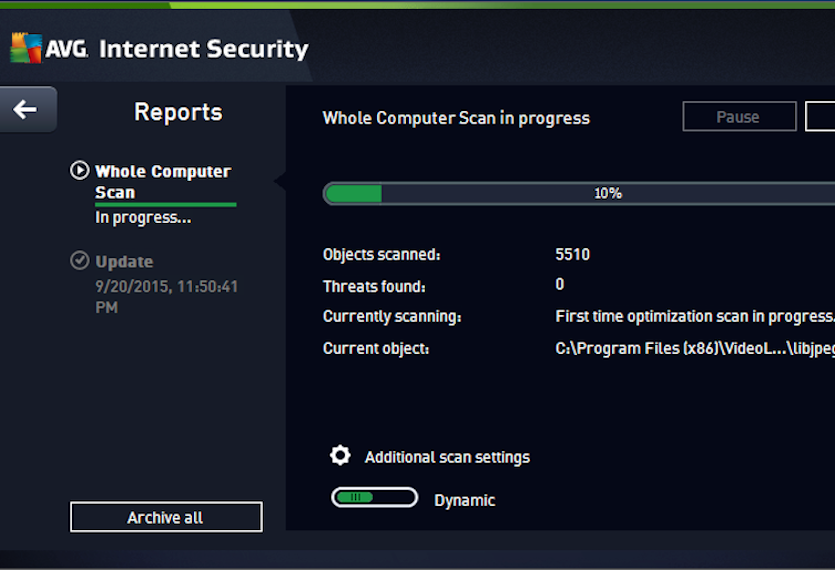Click the play icon beside Whole Computer Scan
835x570 pixels.
[x=80, y=170]
